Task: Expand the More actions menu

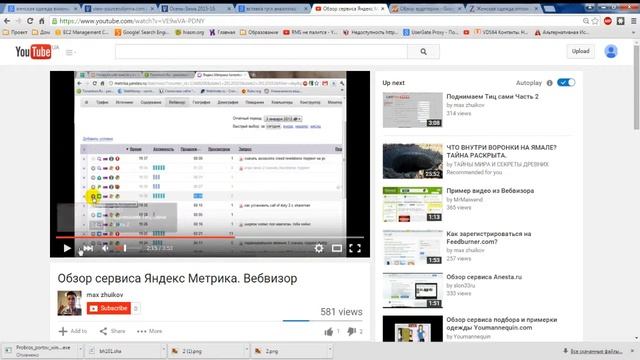Action: (x=149, y=331)
